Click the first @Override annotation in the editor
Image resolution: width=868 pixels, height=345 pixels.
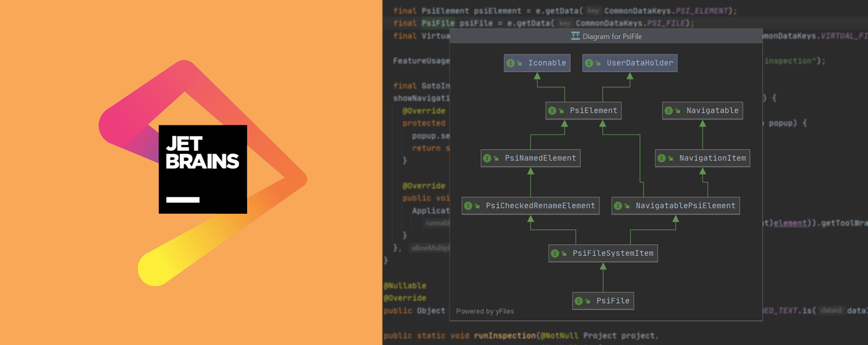(424, 110)
